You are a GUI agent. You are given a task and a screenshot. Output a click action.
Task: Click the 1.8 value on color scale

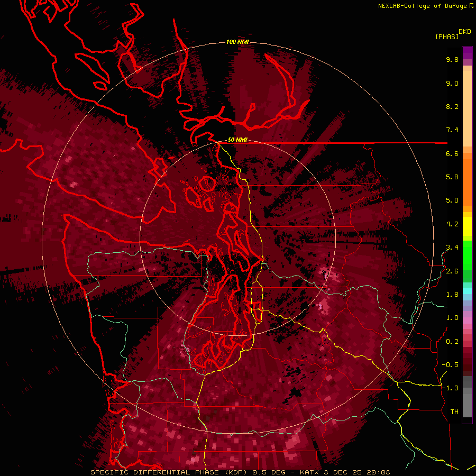[452, 295]
